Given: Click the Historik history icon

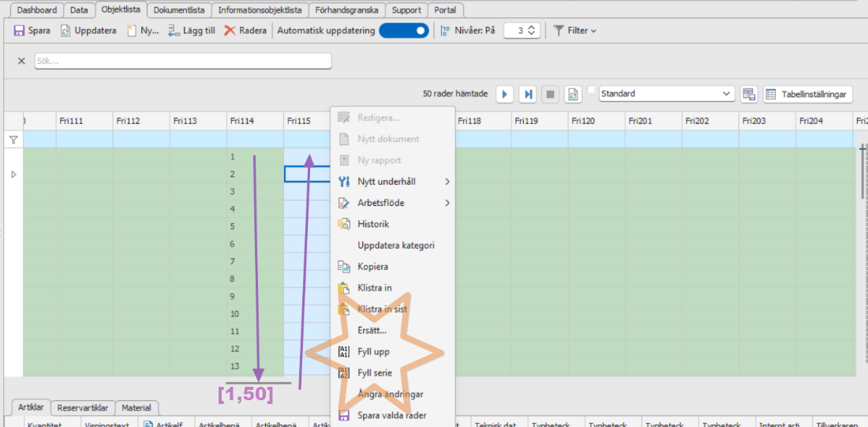Looking at the screenshot, I should pyautogui.click(x=344, y=224).
